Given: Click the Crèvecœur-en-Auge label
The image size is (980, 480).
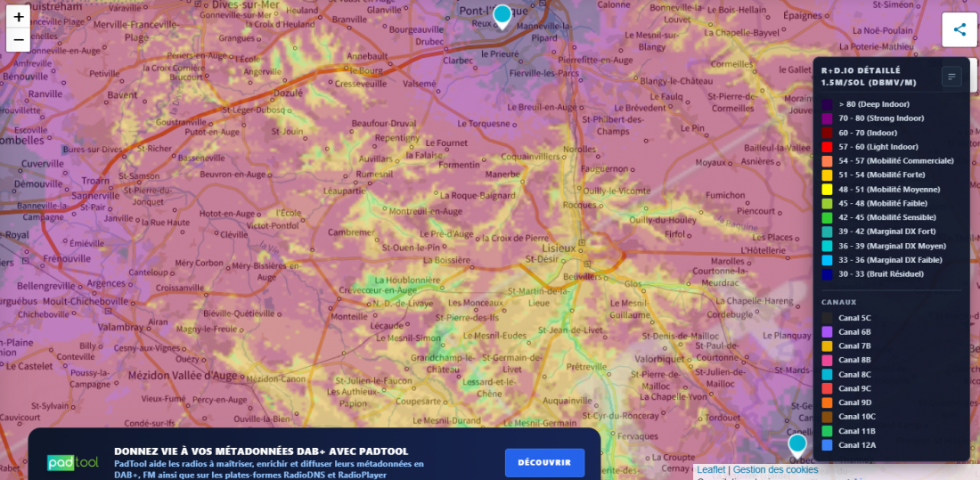Looking at the screenshot, I should pyautogui.click(x=378, y=290).
